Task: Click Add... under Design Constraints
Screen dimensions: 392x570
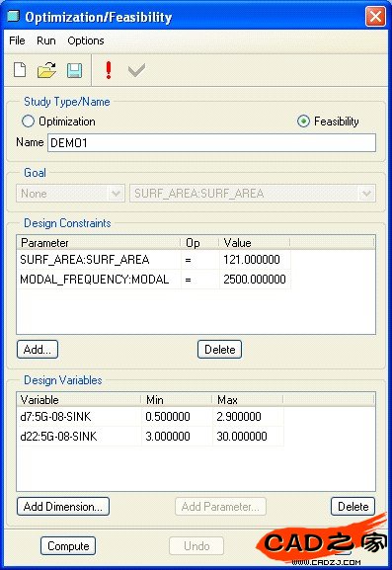Action: [38, 350]
